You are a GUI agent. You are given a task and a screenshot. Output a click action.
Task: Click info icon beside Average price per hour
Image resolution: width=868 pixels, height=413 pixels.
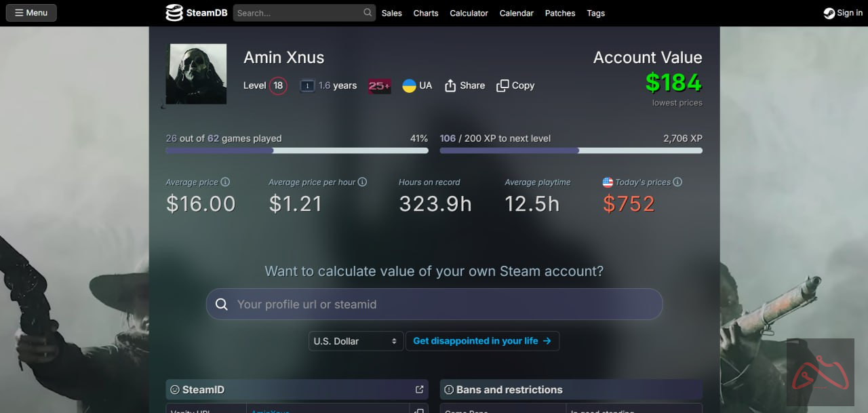362,182
